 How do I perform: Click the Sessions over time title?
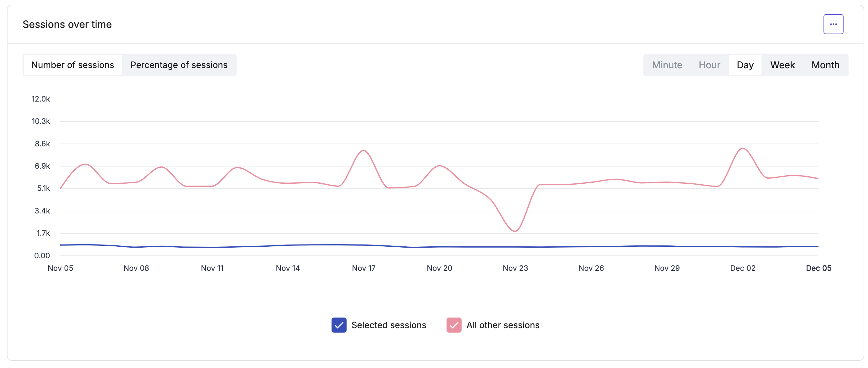tap(67, 24)
